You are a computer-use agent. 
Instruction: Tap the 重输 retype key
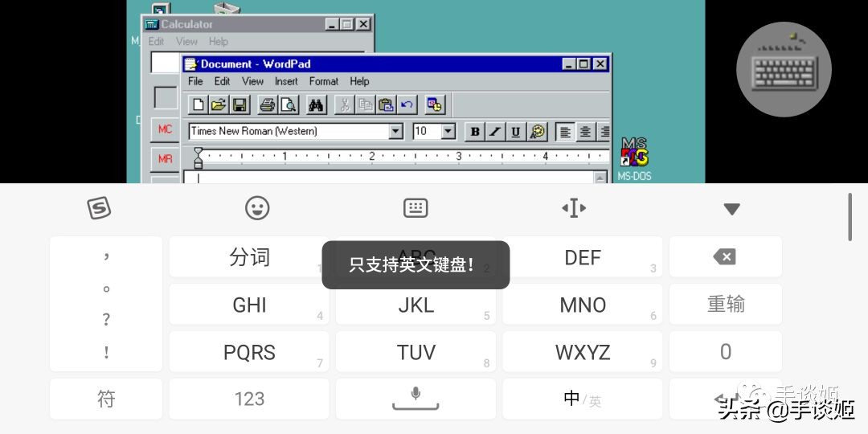coord(726,305)
